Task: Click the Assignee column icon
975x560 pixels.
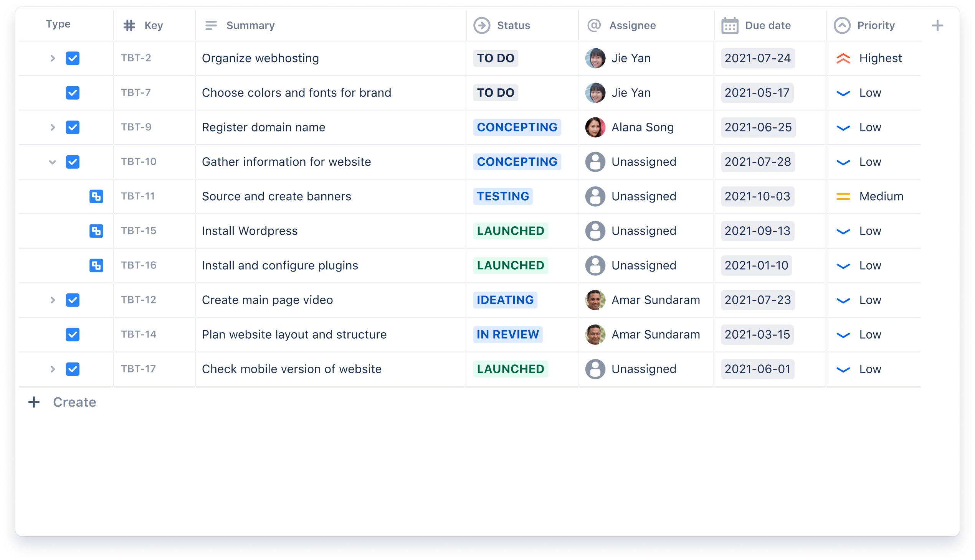Action: coord(592,25)
